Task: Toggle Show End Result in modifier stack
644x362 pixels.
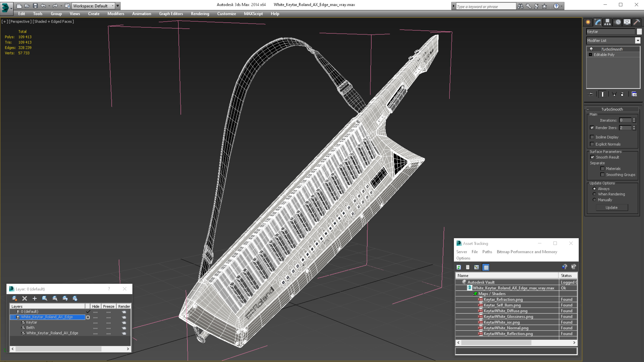Action: click(602, 94)
